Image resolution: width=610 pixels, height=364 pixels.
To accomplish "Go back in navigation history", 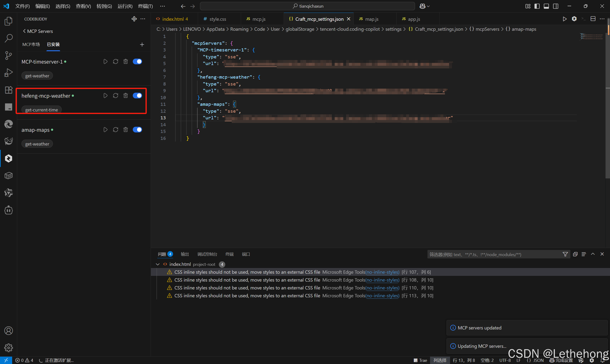I will (183, 6).
